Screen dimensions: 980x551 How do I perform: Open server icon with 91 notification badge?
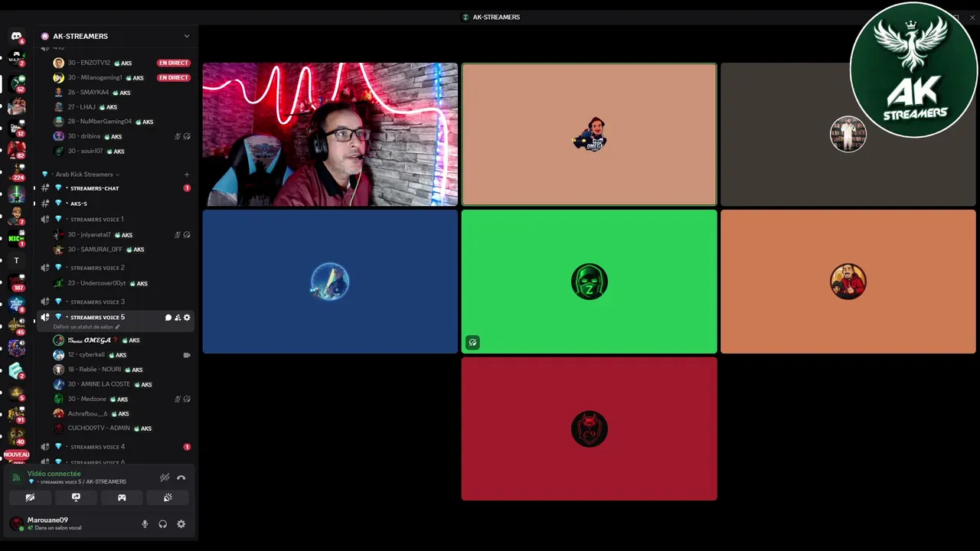(x=16, y=415)
